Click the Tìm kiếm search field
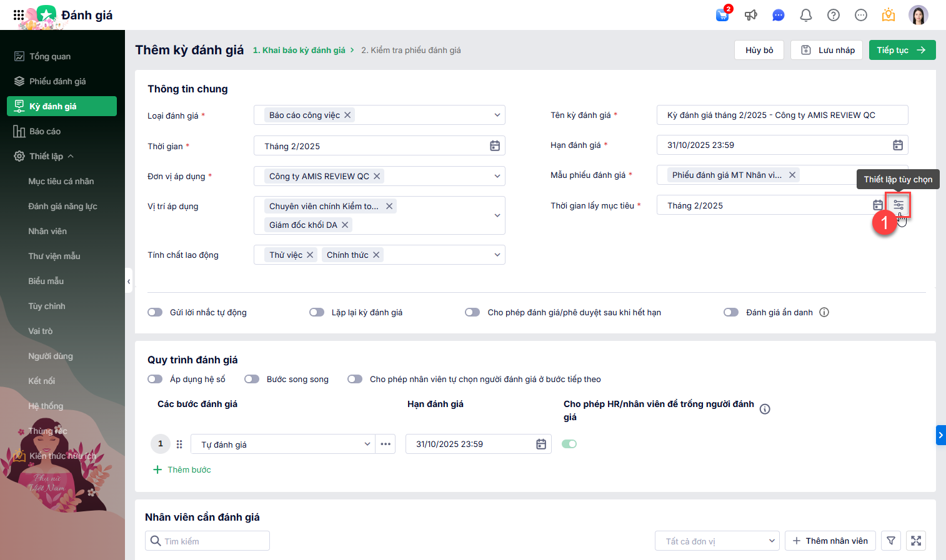Viewport: 946px width, 560px height. point(212,541)
